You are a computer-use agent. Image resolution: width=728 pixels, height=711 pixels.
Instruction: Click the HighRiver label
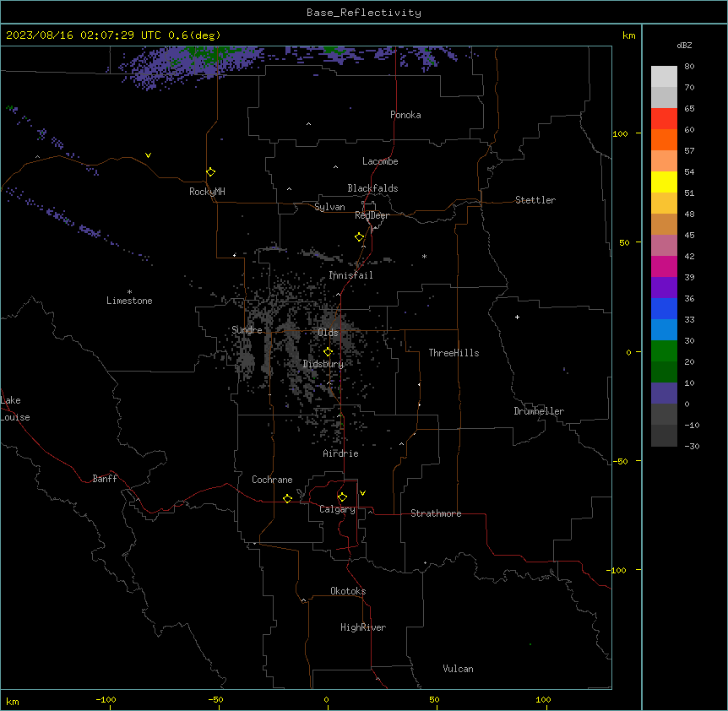[x=363, y=627]
